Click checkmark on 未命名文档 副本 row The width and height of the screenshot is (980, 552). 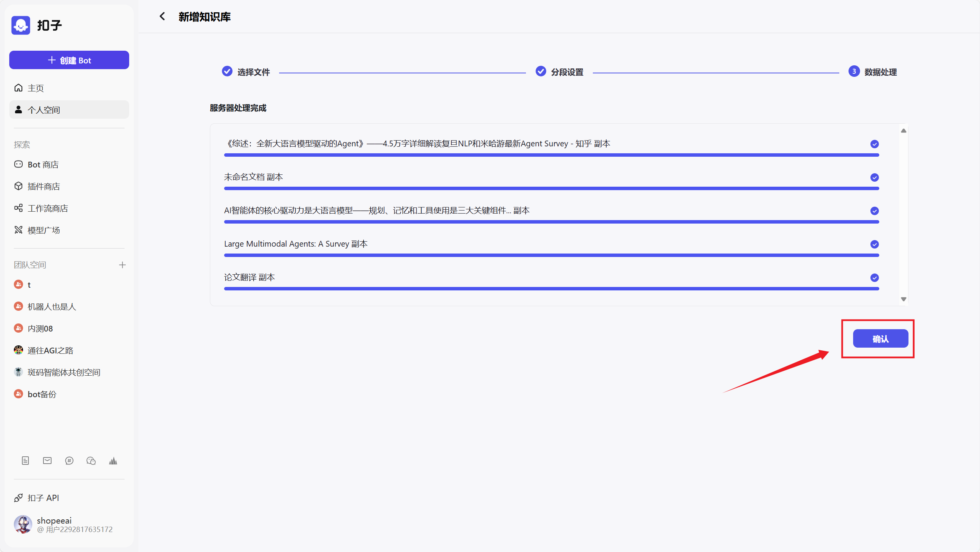(x=874, y=177)
